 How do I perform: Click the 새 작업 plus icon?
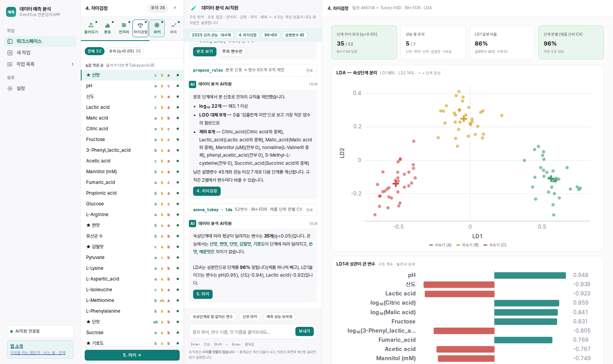tap(10, 53)
